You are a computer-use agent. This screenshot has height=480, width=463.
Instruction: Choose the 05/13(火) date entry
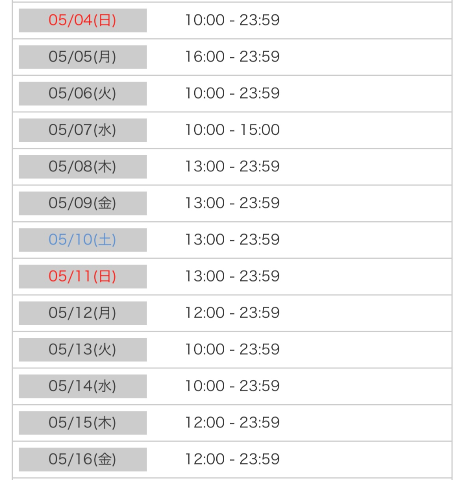[x=83, y=350]
